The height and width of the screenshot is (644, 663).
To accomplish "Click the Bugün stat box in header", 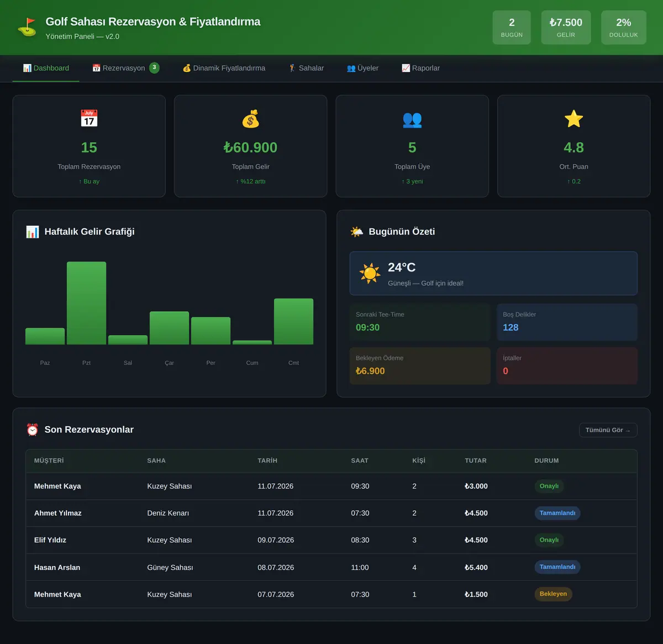I will [512, 27].
